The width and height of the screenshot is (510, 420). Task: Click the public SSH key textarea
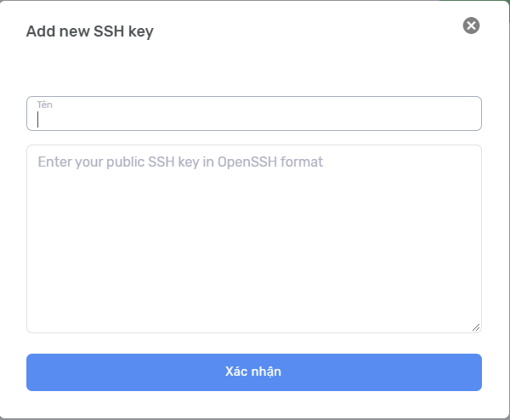(x=254, y=238)
